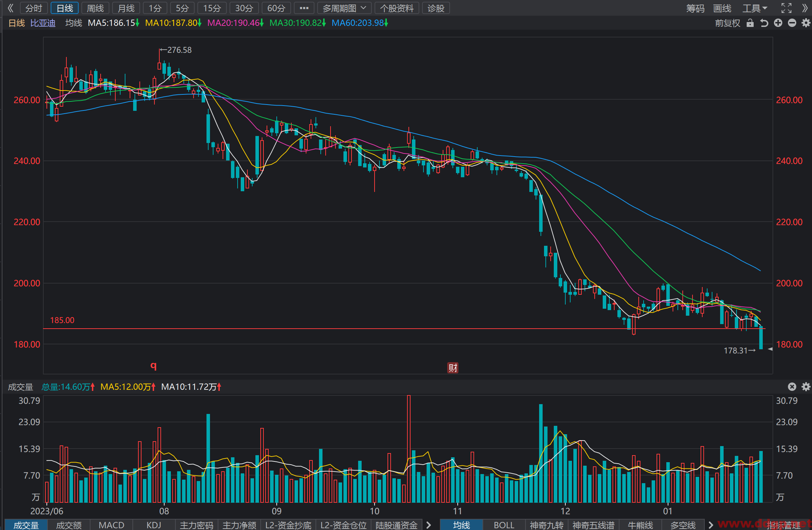Click the lock icon beside 前复权
Image resolution: width=812 pixels, height=530 pixels.
pyautogui.click(x=750, y=23)
